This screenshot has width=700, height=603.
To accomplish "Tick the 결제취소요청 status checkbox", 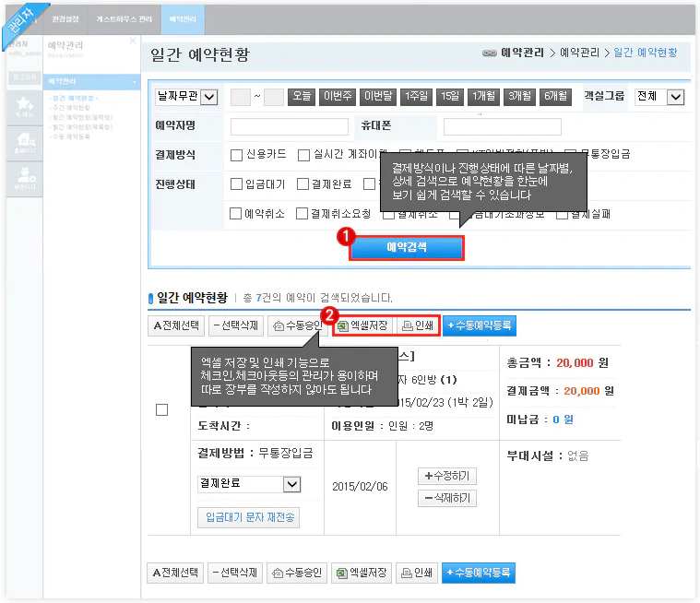I will pyautogui.click(x=302, y=213).
